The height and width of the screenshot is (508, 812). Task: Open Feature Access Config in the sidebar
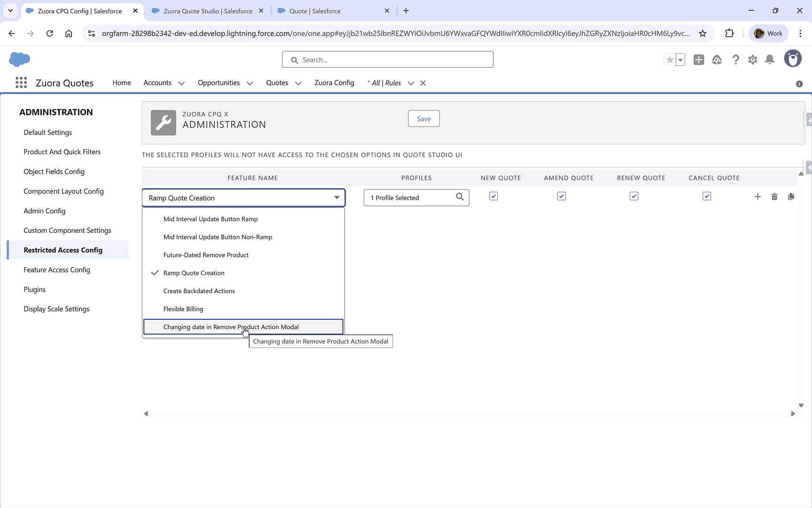pyautogui.click(x=57, y=270)
